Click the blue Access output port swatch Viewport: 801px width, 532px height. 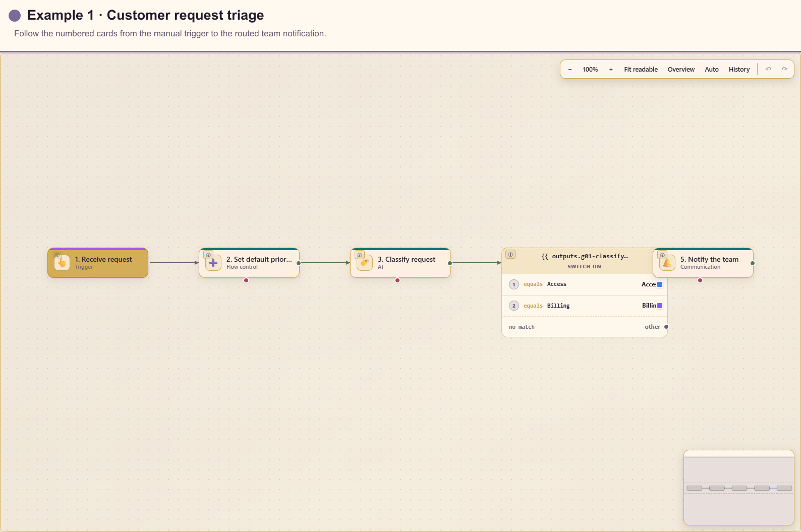coord(660,284)
